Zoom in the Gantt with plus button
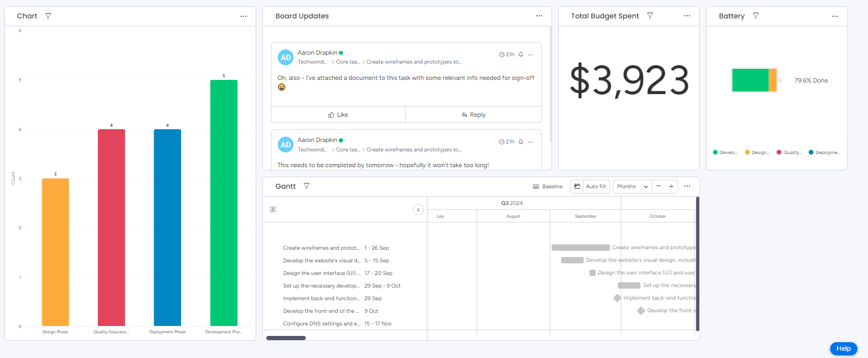The image size is (868, 358). coord(671,186)
